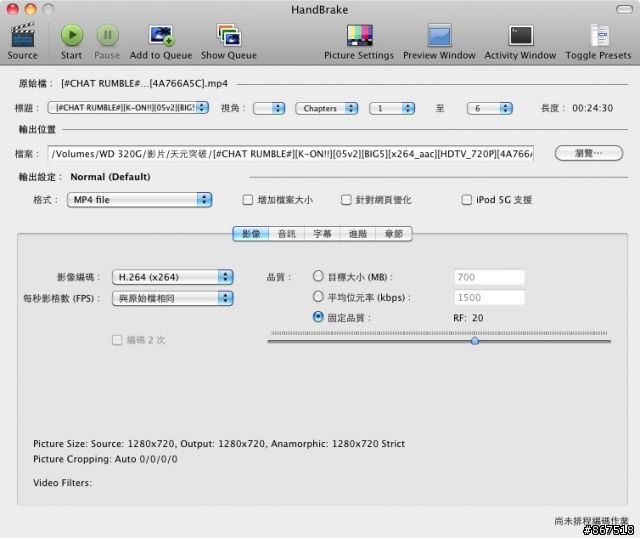
Task: Add current job to queue
Action: click(x=161, y=36)
